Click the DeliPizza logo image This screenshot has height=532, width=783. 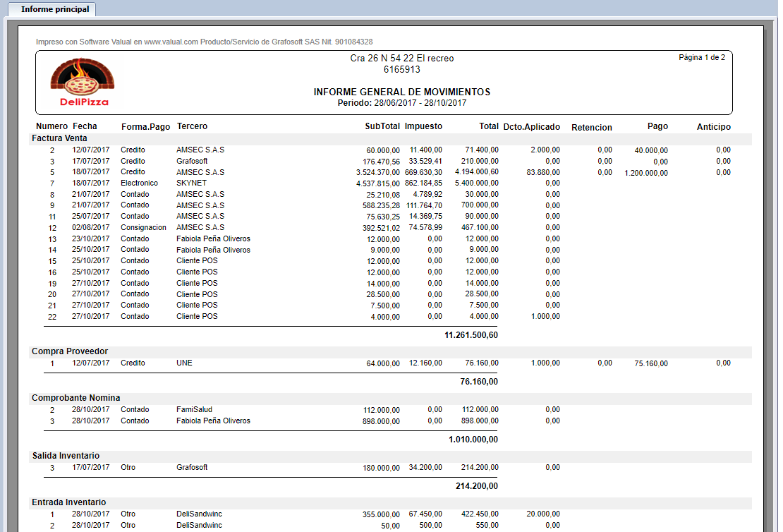point(83,83)
